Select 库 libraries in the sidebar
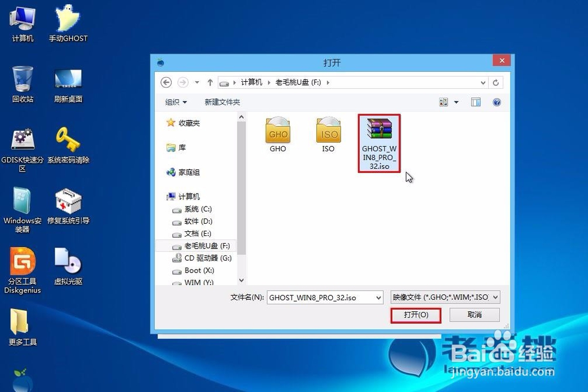Viewport: 588px width, 392px height. pos(176,148)
